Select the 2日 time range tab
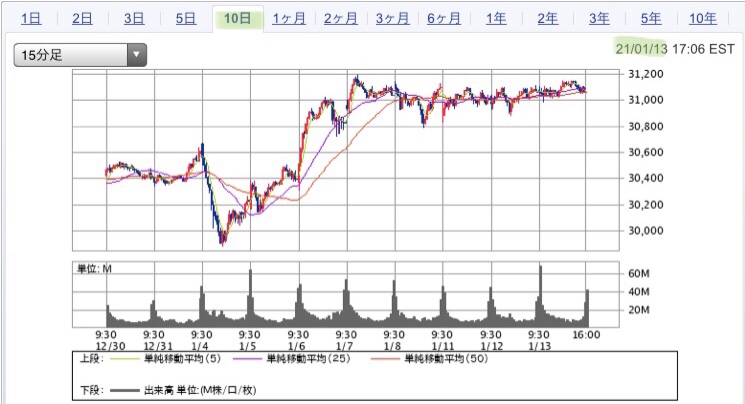This screenshot has width=745, height=404. [x=82, y=19]
